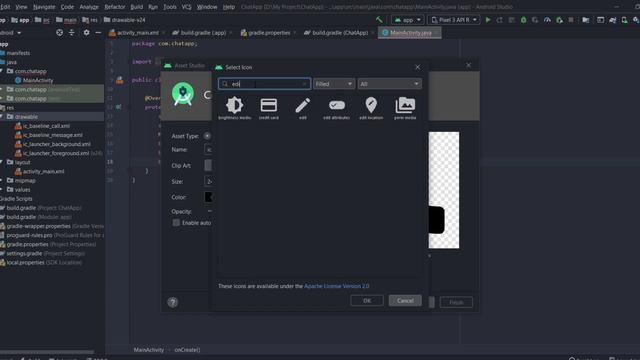640x360 pixels.
Task: Select the edit attributes icon
Action: pyautogui.click(x=337, y=108)
